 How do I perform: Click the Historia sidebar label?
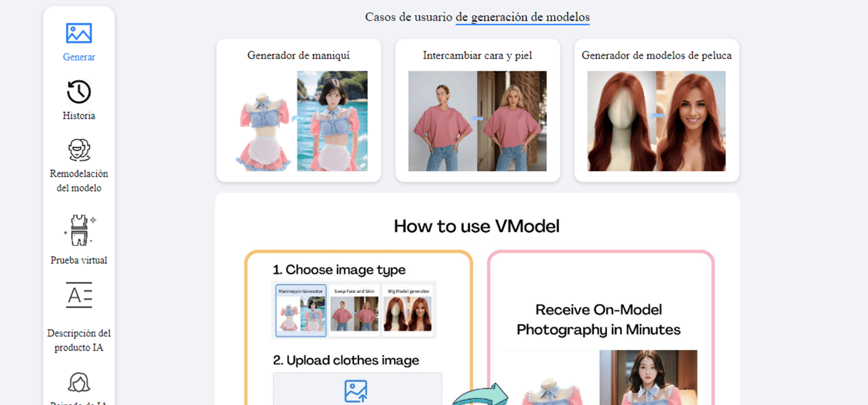79,116
